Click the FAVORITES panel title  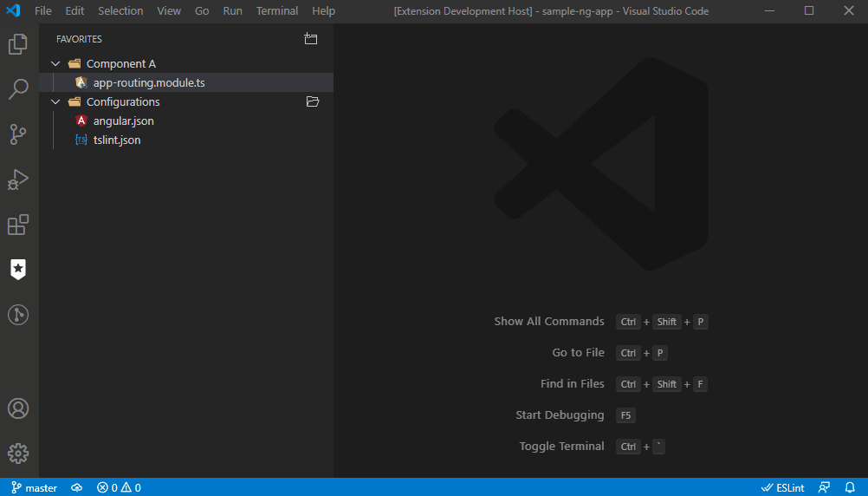point(79,39)
